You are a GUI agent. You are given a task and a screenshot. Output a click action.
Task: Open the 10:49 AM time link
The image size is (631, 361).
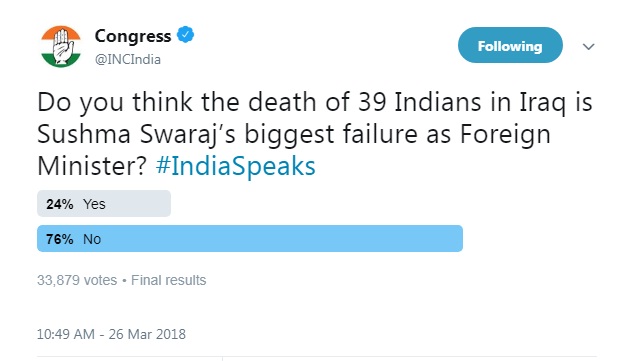click(66, 334)
